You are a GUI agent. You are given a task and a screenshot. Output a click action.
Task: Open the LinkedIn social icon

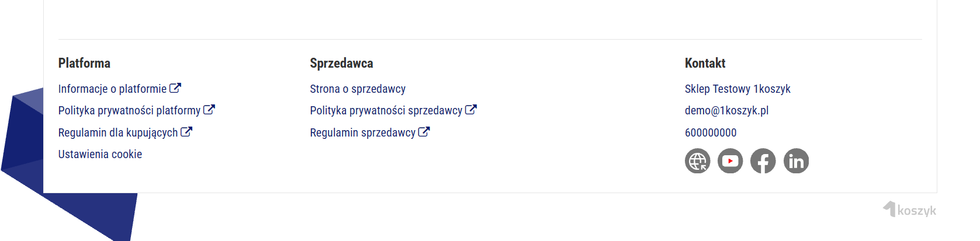tap(796, 161)
